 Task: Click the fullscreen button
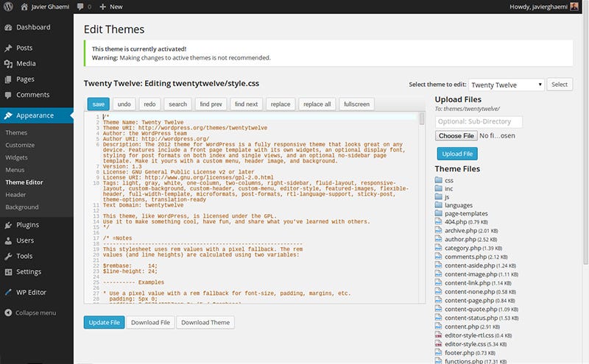356,104
